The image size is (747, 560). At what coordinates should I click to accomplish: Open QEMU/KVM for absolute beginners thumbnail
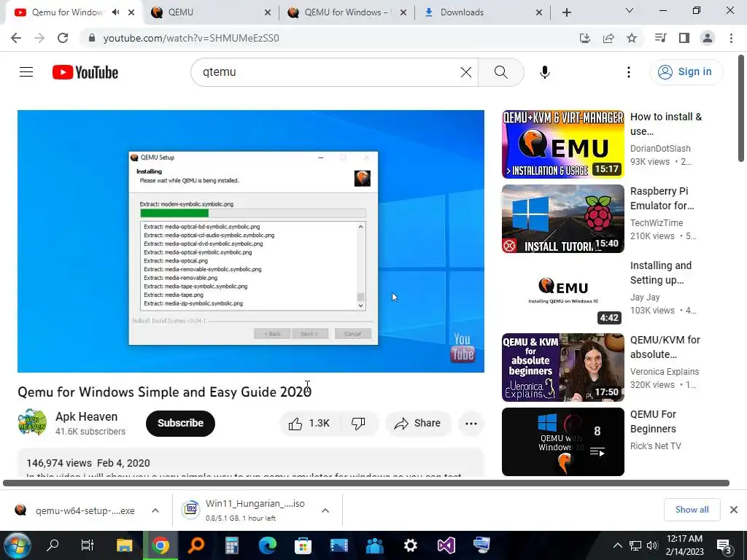[x=562, y=367]
